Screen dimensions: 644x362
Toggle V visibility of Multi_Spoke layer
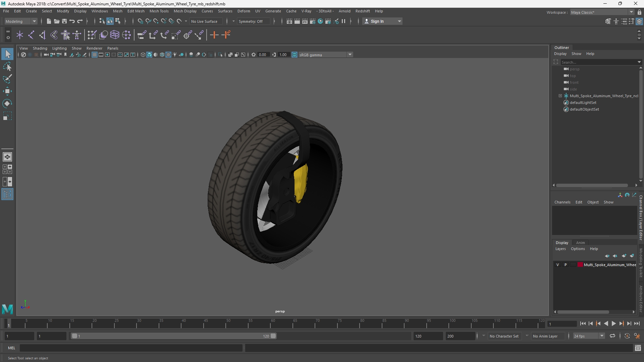[x=558, y=265]
